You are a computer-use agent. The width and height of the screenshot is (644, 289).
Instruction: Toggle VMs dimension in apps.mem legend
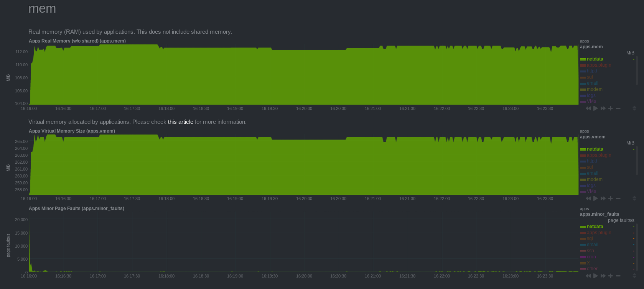[x=591, y=101]
